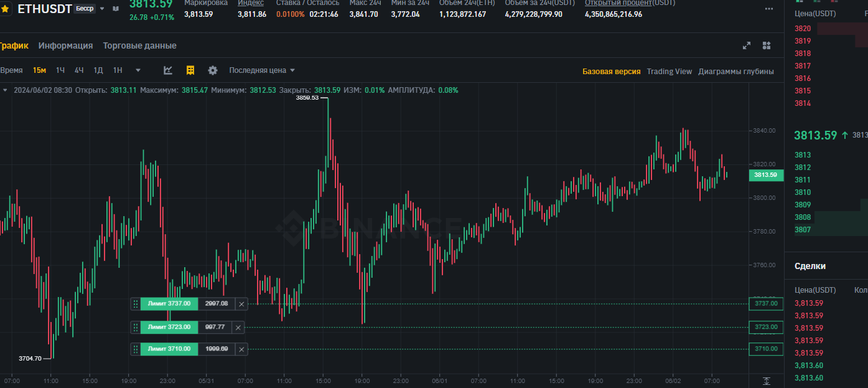Image resolution: width=868 pixels, height=388 pixels.
Task: Open chart settings gear icon
Action: (213, 70)
